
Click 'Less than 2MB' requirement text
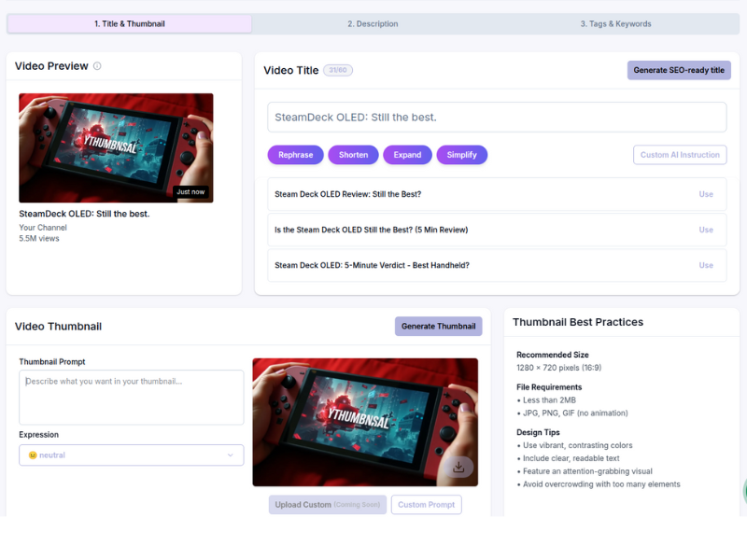(549, 400)
